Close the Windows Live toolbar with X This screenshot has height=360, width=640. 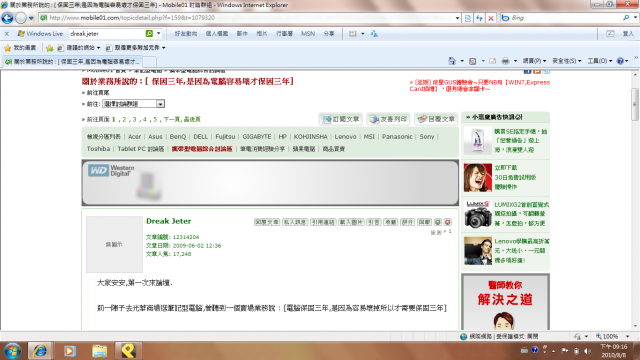click(x=7, y=34)
